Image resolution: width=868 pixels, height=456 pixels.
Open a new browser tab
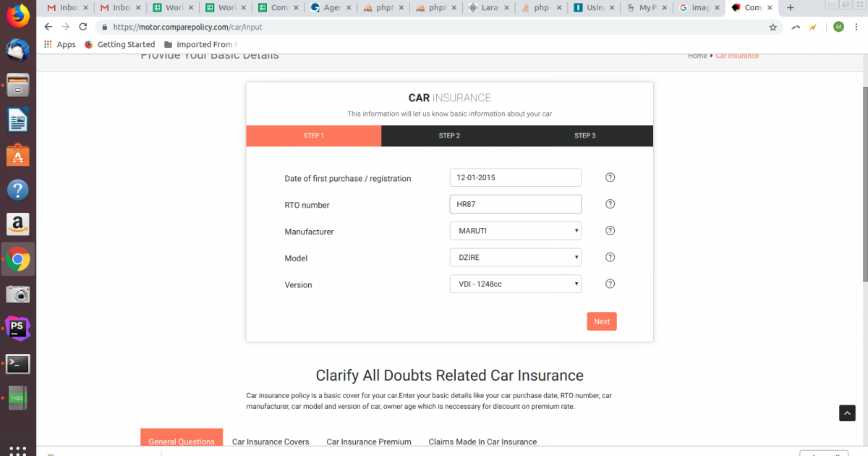(790, 8)
